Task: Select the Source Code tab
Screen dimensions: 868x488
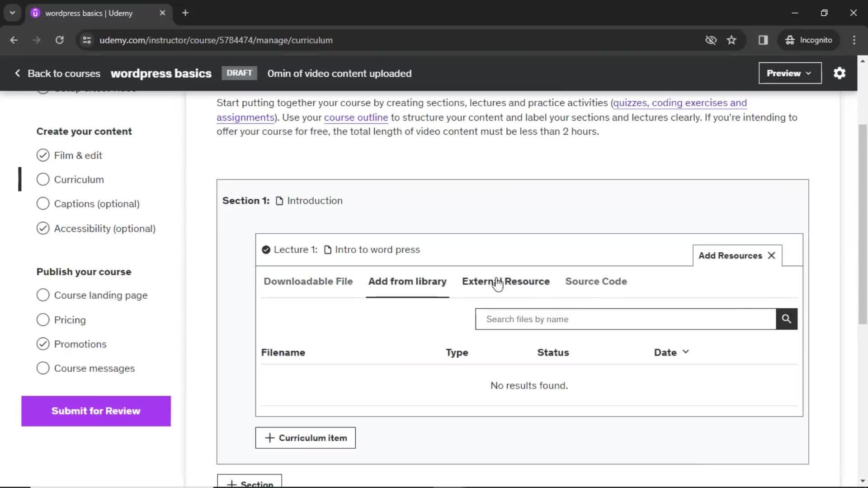Action: pos(595,281)
